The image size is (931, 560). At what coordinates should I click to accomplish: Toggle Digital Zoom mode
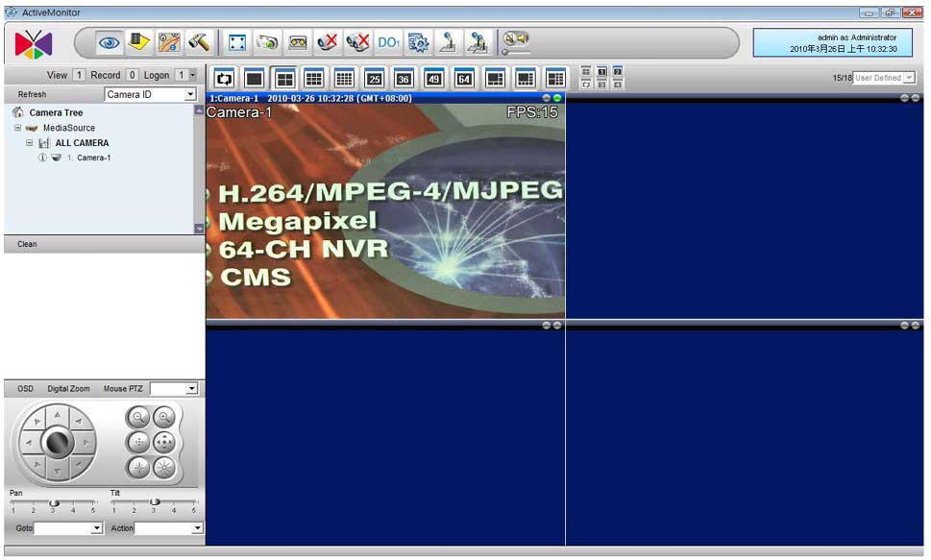68,389
